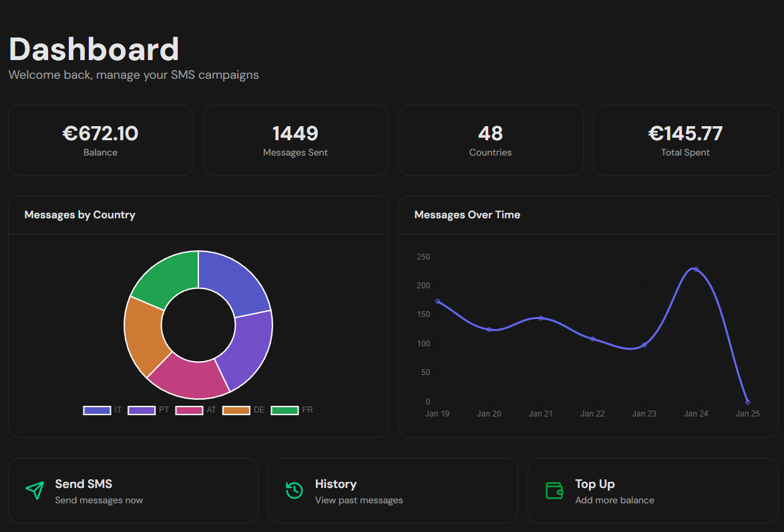Toggle the PT legend entry

(x=148, y=411)
